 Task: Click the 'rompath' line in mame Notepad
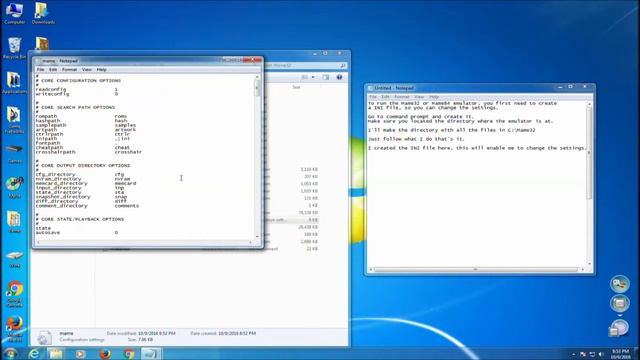81,116
